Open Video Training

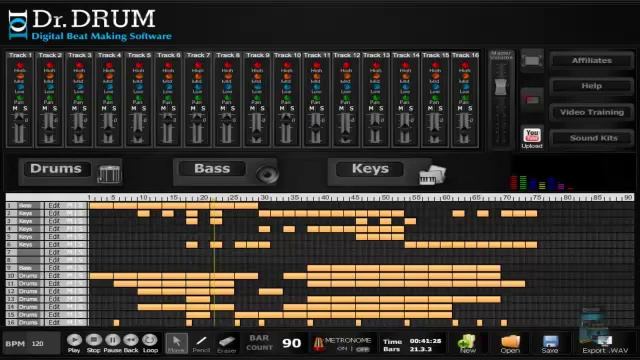coord(591,112)
